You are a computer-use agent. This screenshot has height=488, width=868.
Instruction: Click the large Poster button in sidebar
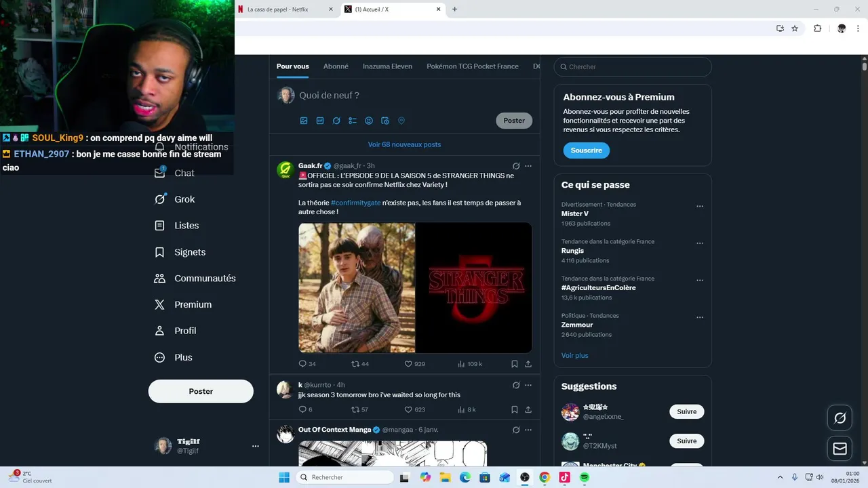tap(201, 391)
